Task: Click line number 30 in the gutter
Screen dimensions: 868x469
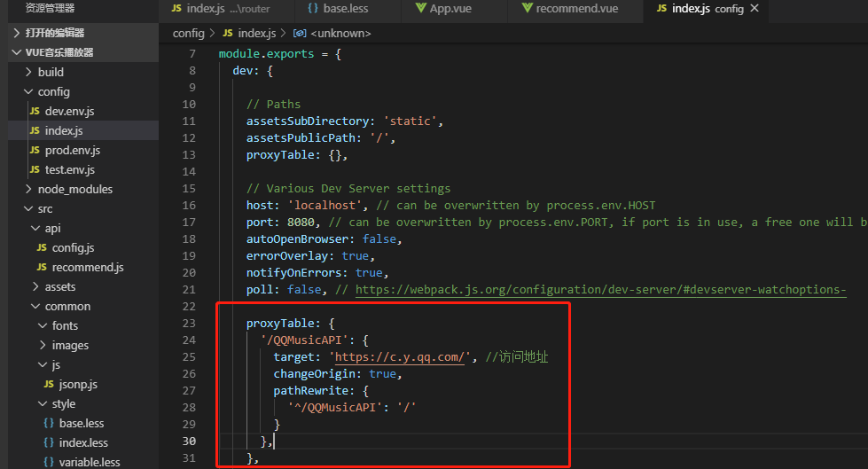Action: 189,442
